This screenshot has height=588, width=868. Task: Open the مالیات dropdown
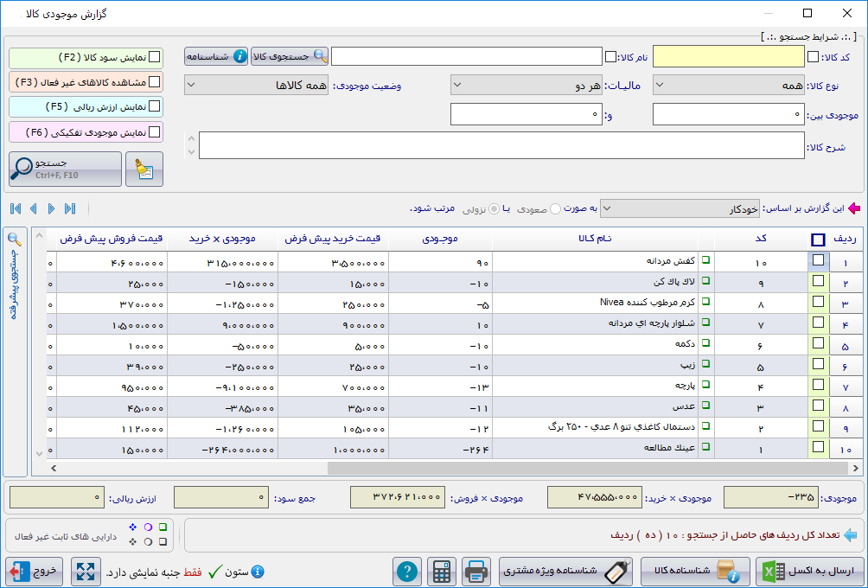click(527, 86)
